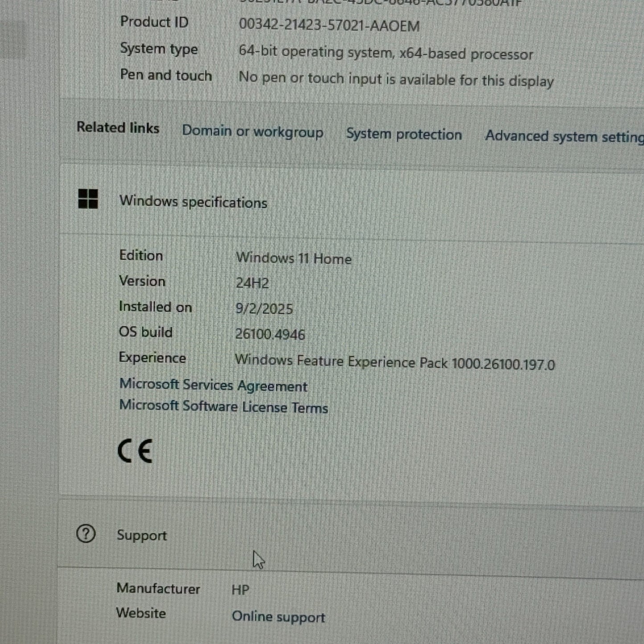This screenshot has width=644, height=644.
Task: Select the Manufacturer value HP
Action: (x=240, y=590)
